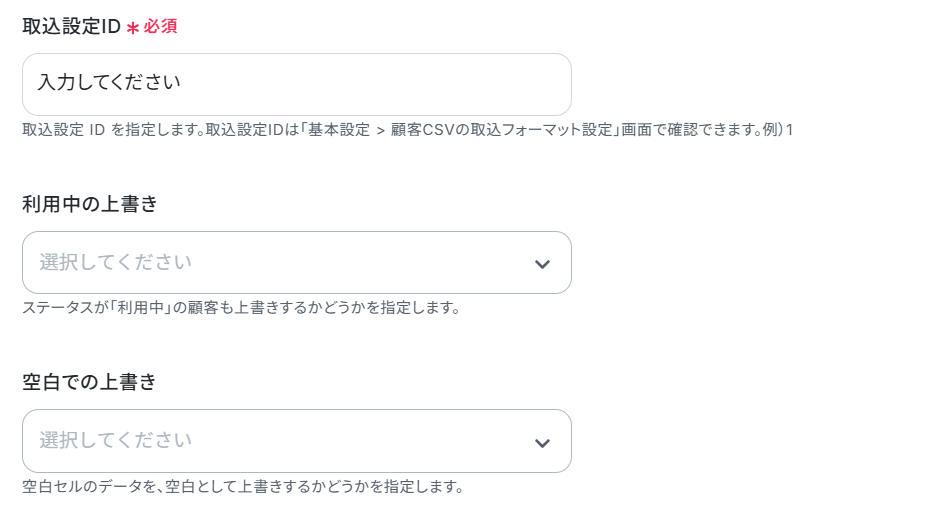
Task: Click the 取込設定ID field label
Action: pyautogui.click(x=72, y=27)
